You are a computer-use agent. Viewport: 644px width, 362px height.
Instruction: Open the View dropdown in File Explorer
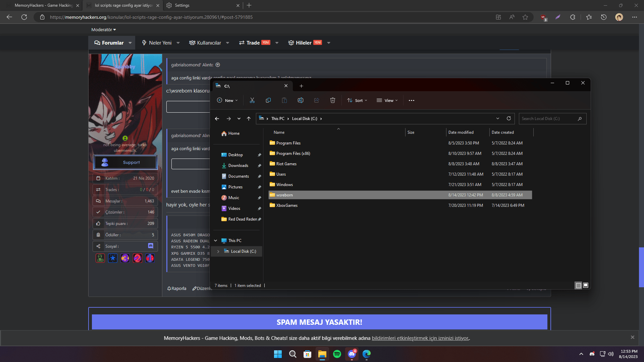[x=387, y=100]
